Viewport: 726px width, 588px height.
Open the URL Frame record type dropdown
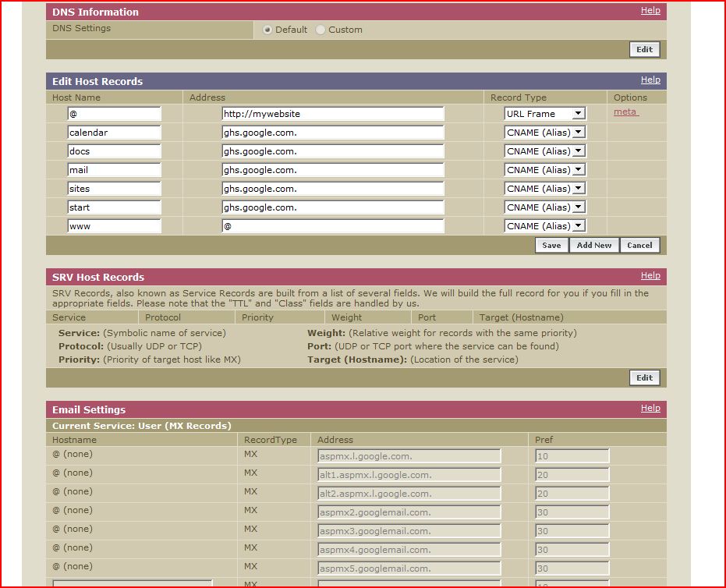click(x=545, y=114)
